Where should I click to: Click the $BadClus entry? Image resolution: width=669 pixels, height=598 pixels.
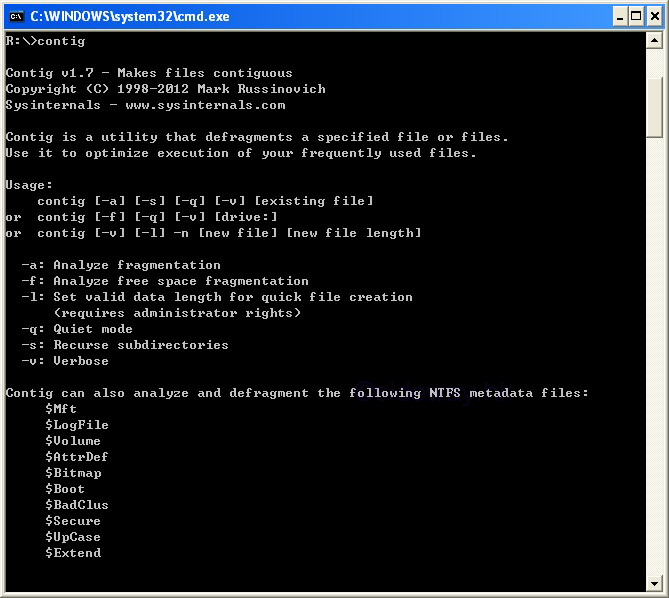point(77,505)
